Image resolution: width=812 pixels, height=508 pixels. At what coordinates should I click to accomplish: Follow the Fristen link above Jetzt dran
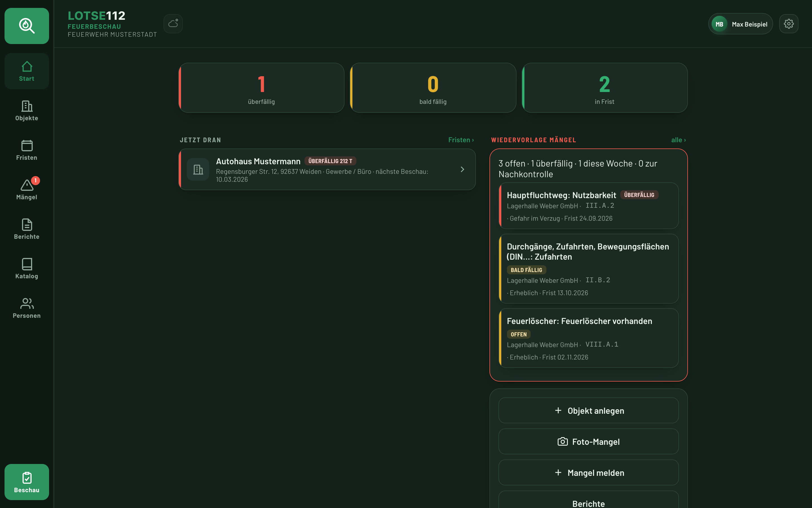point(461,140)
